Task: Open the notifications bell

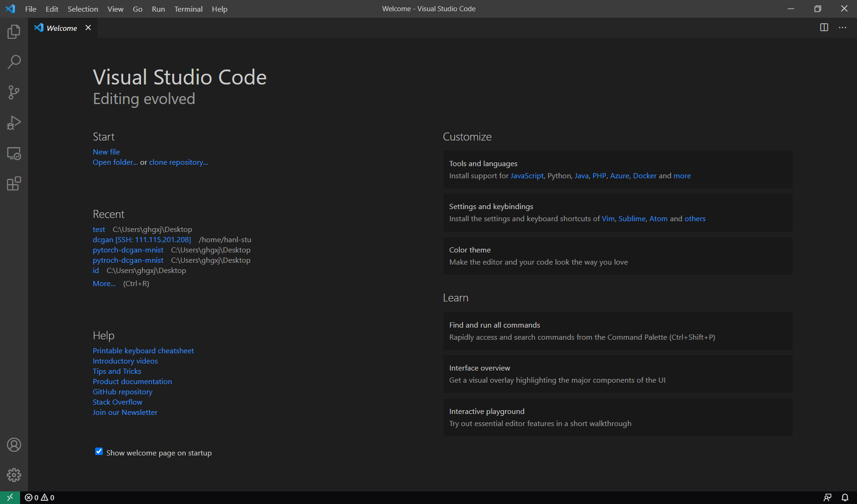Action: (x=845, y=497)
